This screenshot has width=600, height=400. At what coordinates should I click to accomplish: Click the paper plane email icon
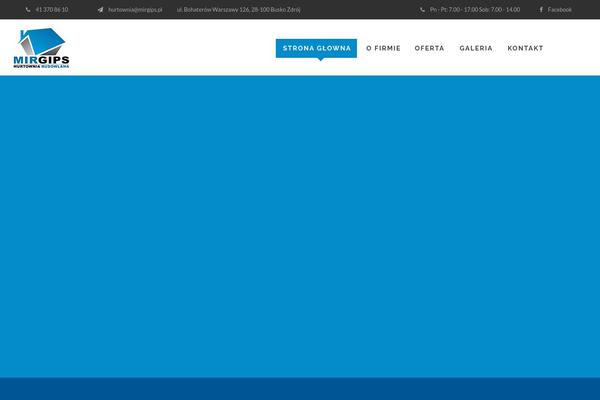[x=100, y=10]
